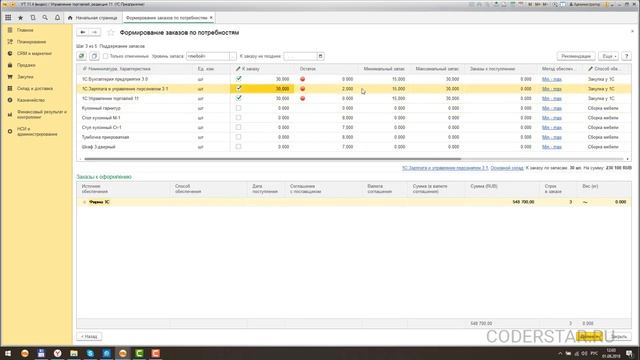Screen dimensions: 640x360
Task: Open Мин - макс link in Шкаф row
Action: tap(551, 147)
